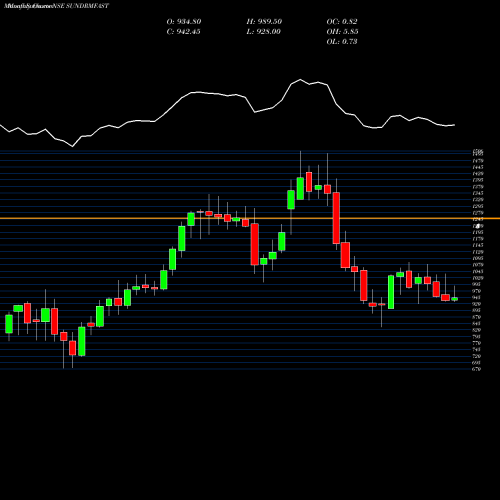Click the close price value C: 942.45
This screenshot has height=500, width=500.
(183, 32)
